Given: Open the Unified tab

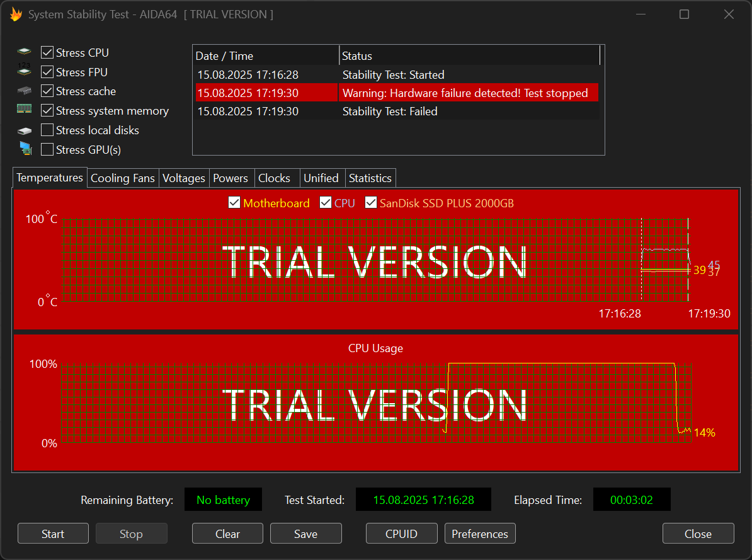Looking at the screenshot, I should click(321, 178).
